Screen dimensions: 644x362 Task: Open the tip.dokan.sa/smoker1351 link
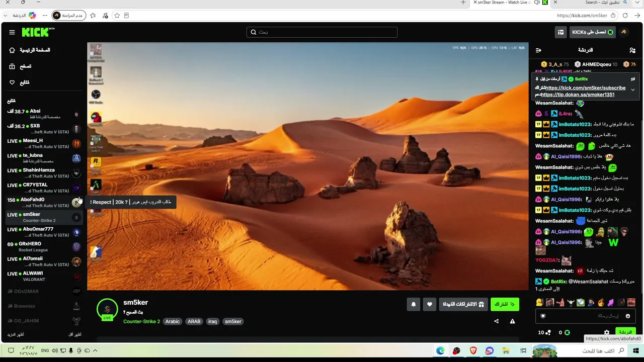pos(578,95)
